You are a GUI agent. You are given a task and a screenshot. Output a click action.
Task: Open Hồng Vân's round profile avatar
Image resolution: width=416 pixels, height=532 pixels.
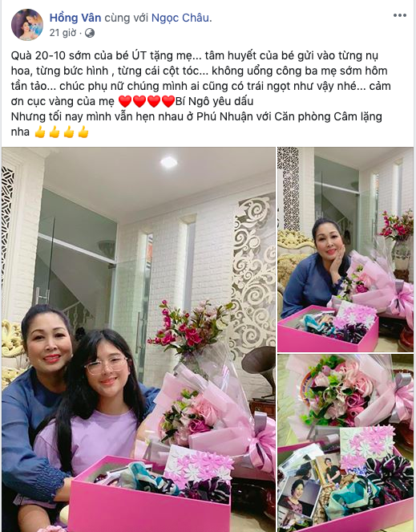27,25
